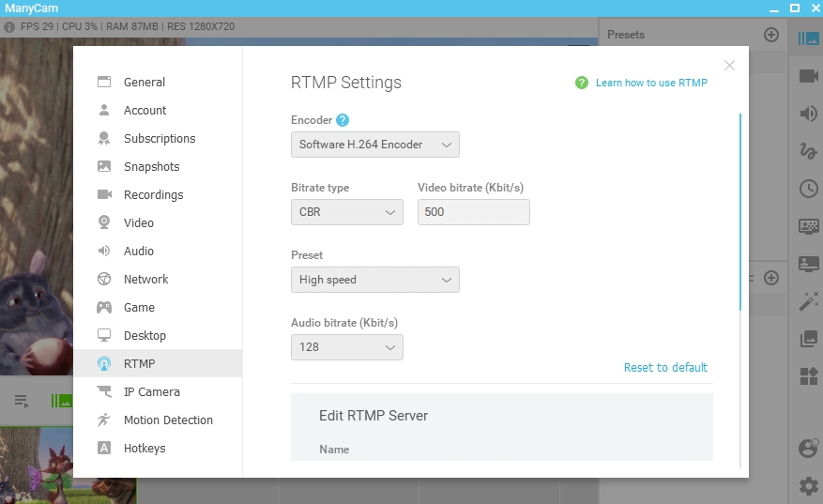Click the Video bitrate input field

point(473,212)
